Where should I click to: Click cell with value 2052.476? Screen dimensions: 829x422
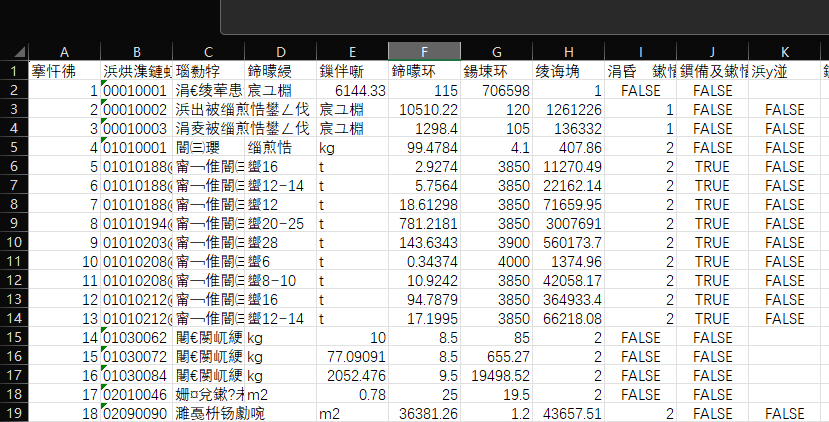click(x=352, y=376)
